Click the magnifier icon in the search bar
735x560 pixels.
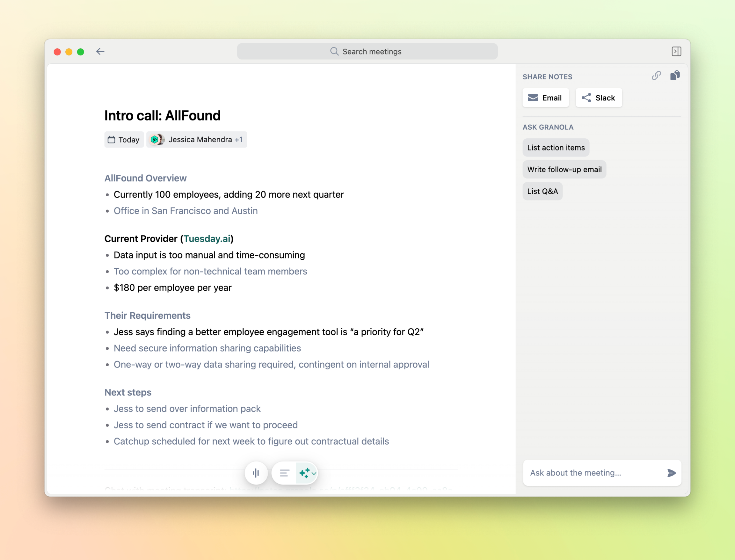click(x=334, y=51)
